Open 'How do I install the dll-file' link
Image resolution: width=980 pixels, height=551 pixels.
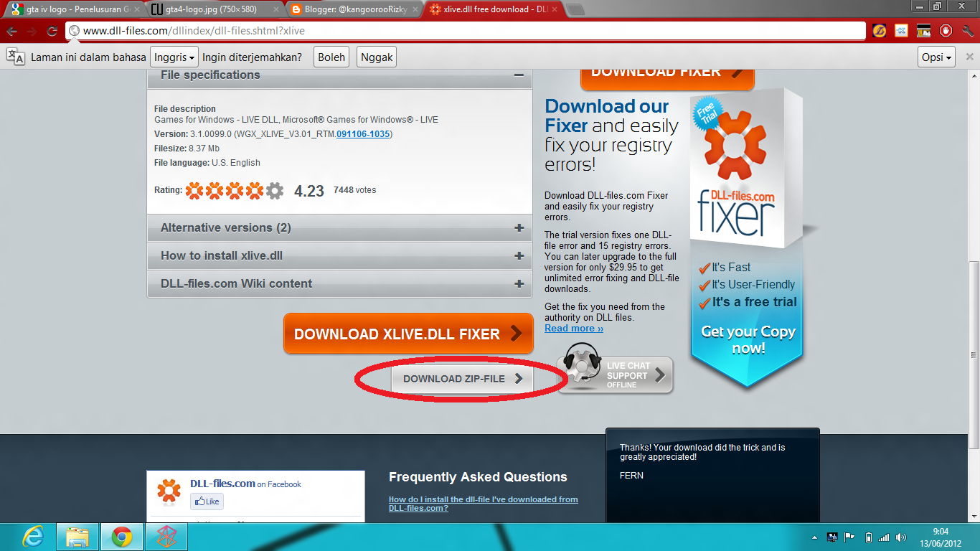tap(483, 504)
